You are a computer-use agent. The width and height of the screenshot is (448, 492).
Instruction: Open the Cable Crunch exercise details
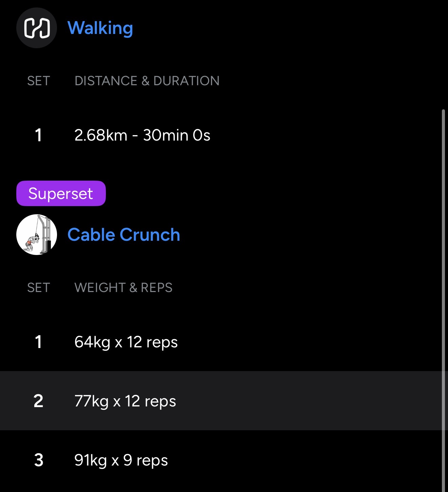(x=124, y=235)
